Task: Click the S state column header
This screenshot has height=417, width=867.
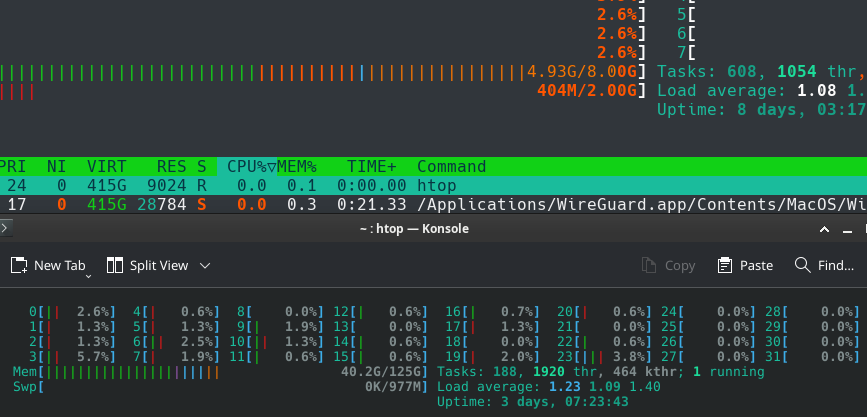Action: [202, 166]
